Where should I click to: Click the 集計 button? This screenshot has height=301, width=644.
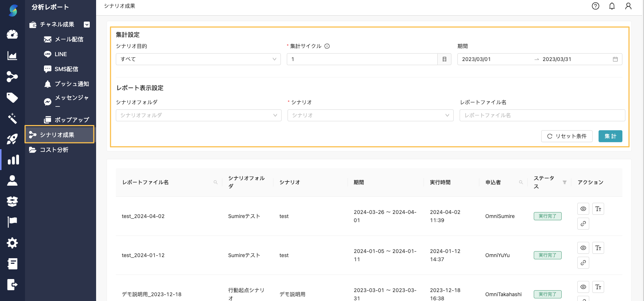pos(610,136)
